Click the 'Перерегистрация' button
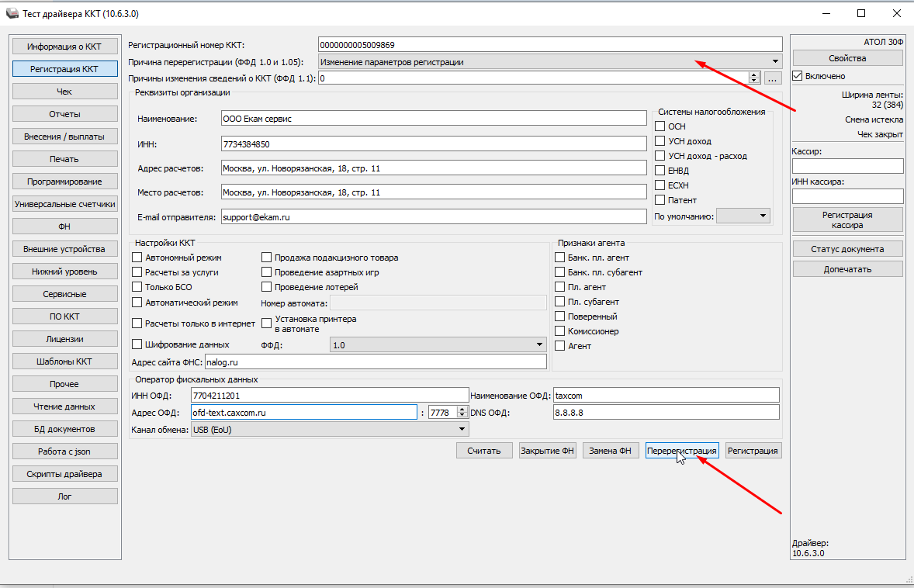This screenshot has height=588, width=914. pos(682,451)
